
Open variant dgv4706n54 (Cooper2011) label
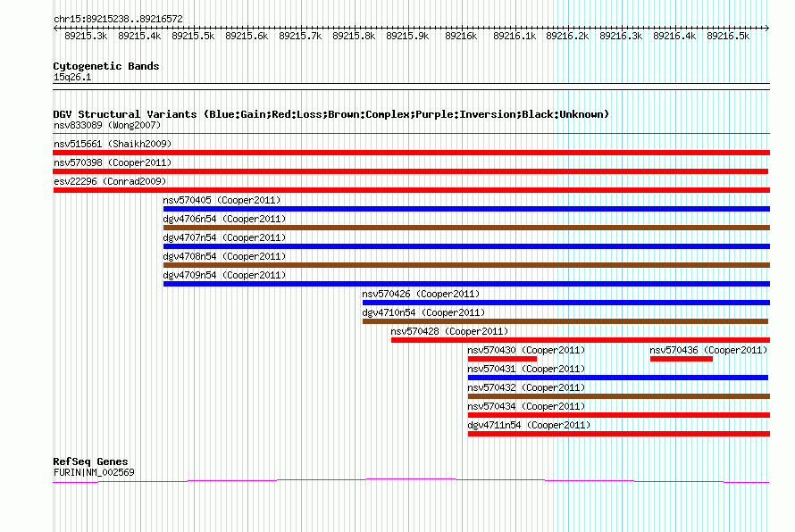[x=224, y=219]
